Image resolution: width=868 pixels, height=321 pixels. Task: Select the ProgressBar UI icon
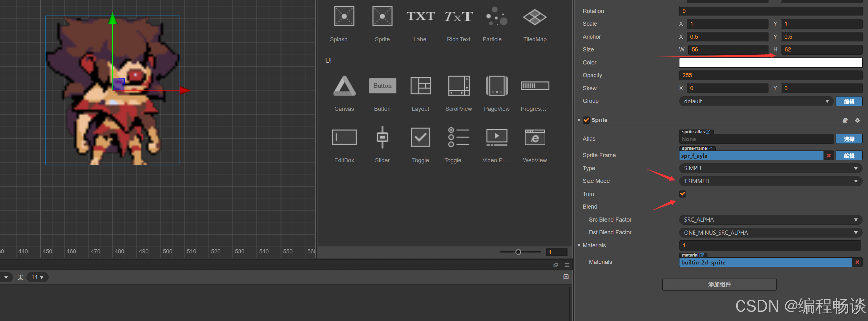click(534, 86)
